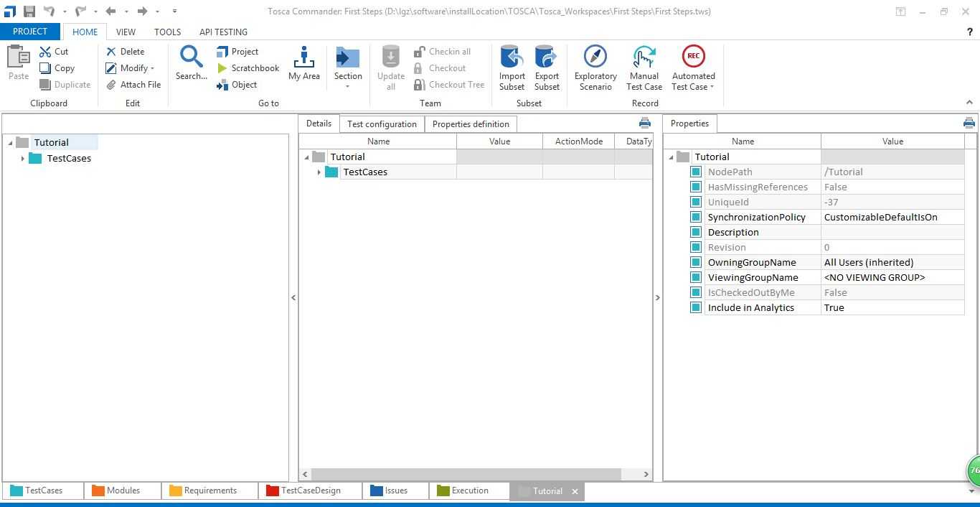The image size is (980, 507).
Task: Attach a file with Attach File
Action: pos(133,85)
